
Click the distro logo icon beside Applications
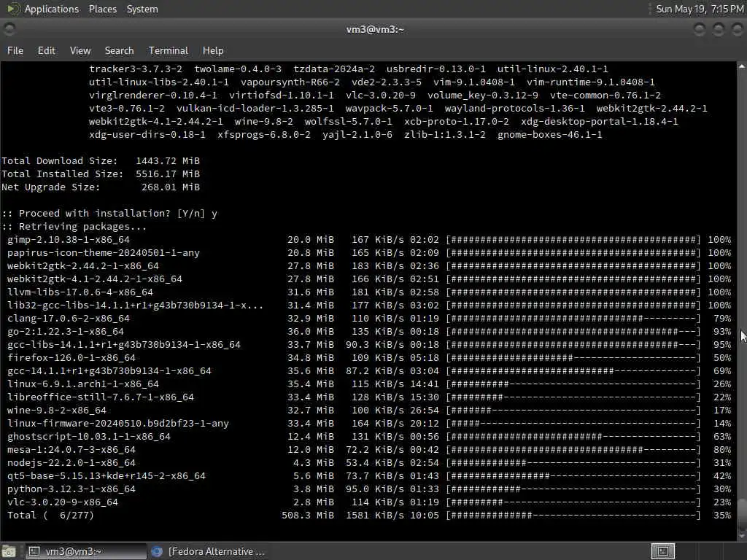tap(13, 9)
